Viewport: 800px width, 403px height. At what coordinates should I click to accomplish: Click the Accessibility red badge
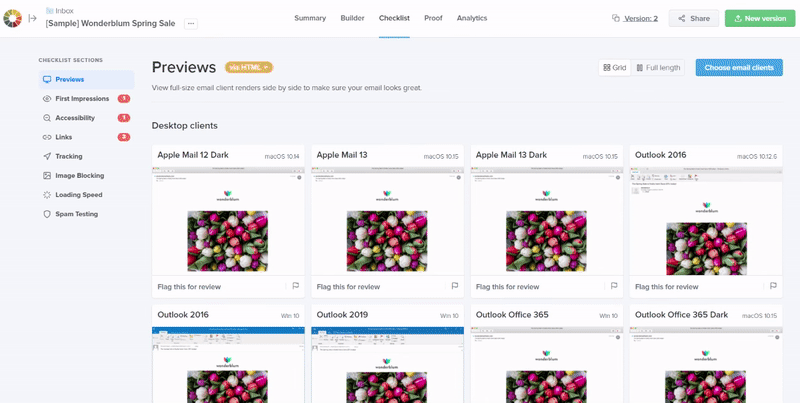(x=124, y=118)
